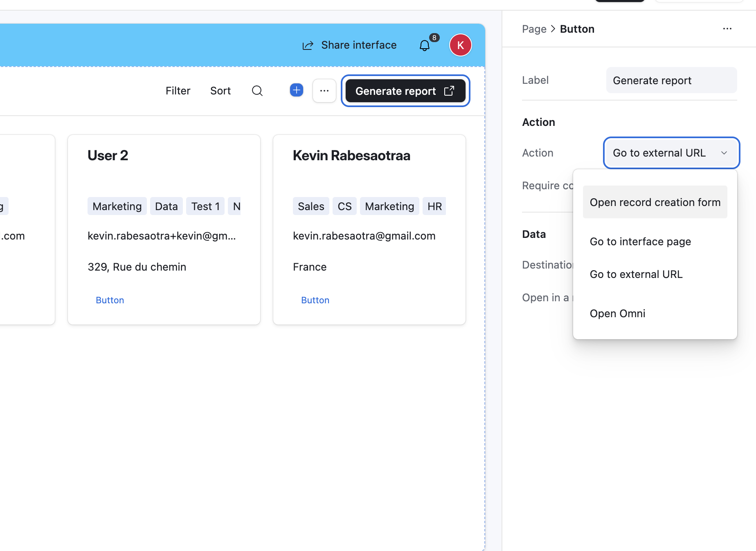Open the user avatar K menu
The width and height of the screenshot is (756, 551).
tap(460, 45)
